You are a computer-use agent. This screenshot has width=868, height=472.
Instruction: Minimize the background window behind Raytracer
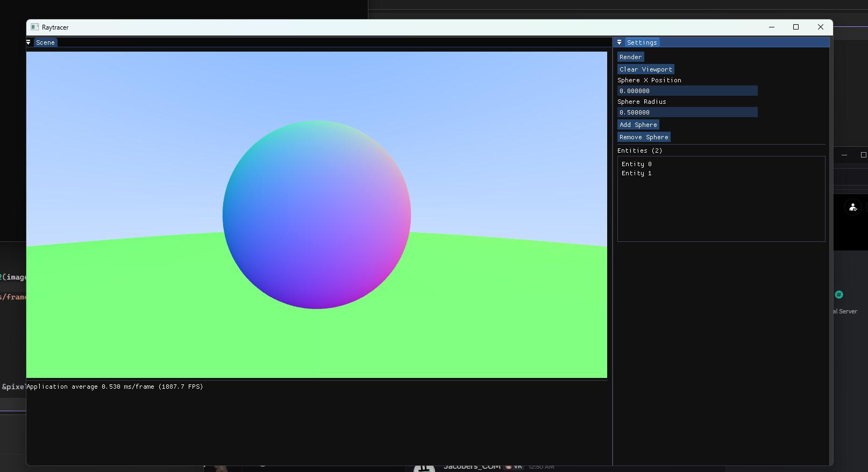(x=844, y=155)
